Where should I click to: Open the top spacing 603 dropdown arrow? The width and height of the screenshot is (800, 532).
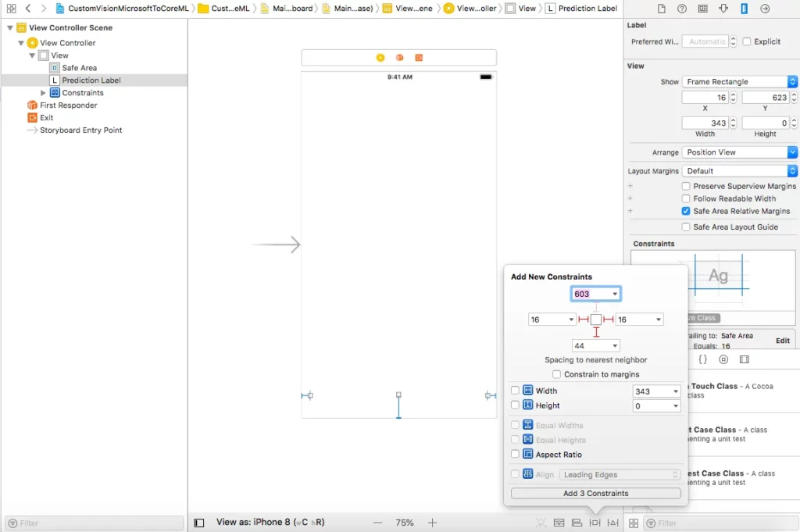pos(615,294)
